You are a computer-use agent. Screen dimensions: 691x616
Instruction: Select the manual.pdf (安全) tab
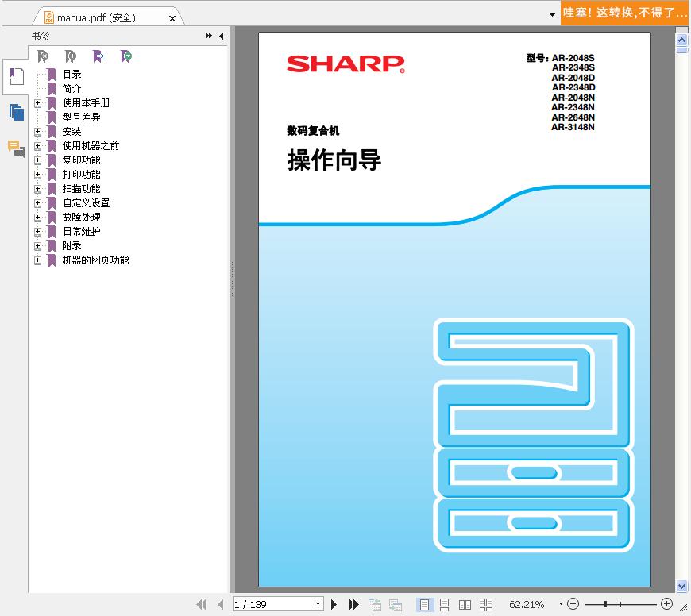coord(108,17)
